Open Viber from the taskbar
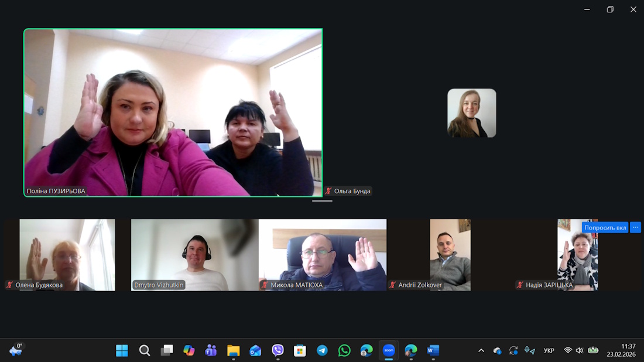The image size is (644, 362). [x=278, y=350]
